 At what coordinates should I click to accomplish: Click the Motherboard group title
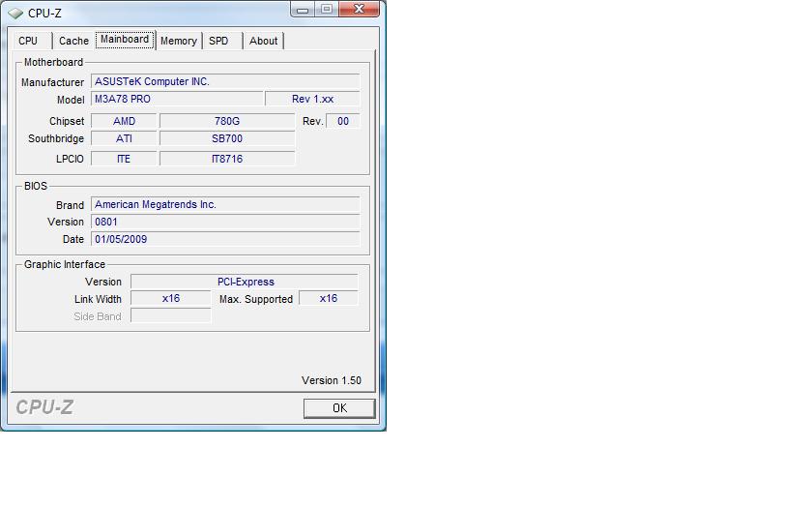[53, 62]
